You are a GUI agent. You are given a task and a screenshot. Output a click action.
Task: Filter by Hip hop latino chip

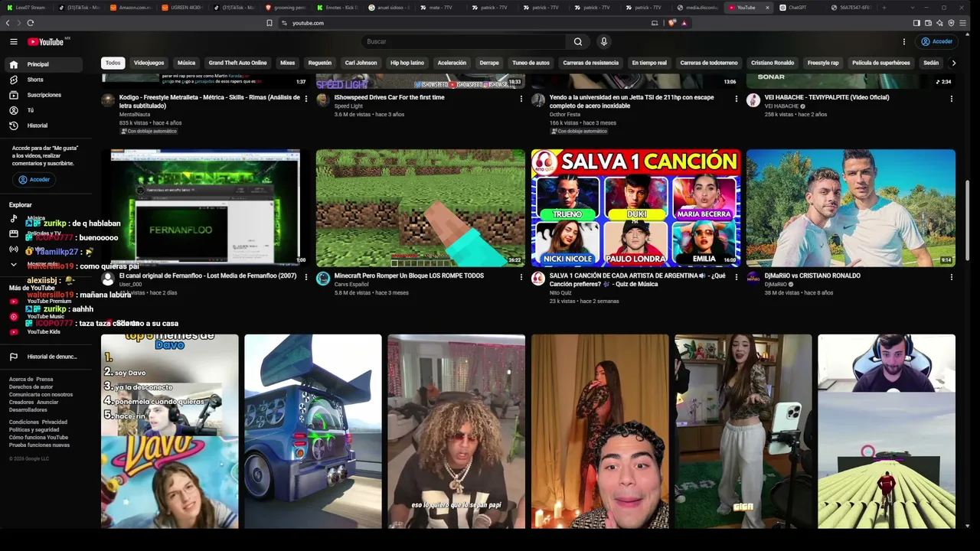coord(407,63)
